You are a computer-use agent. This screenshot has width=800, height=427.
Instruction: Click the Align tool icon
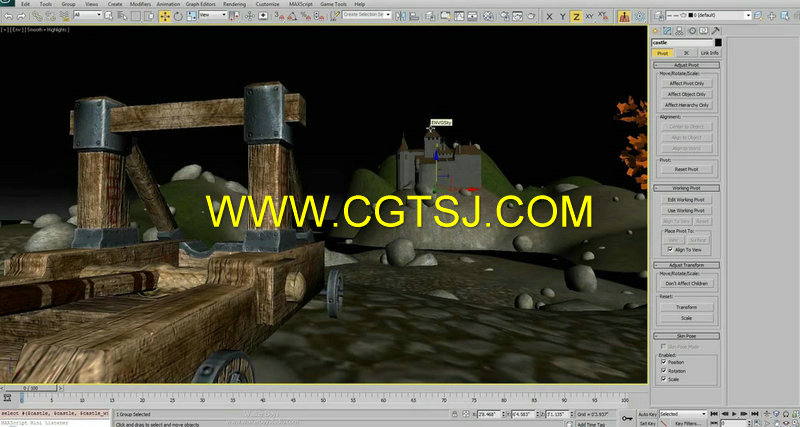(x=414, y=16)
